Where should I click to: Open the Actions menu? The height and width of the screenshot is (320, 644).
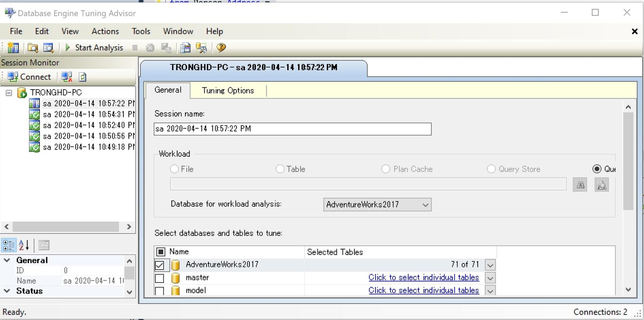click(x=105, y=31)
